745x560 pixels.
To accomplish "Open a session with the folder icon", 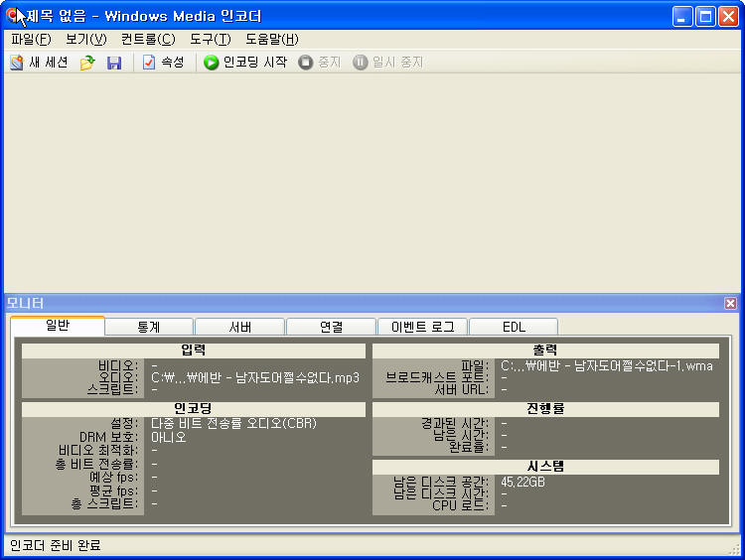I will 87,63.
